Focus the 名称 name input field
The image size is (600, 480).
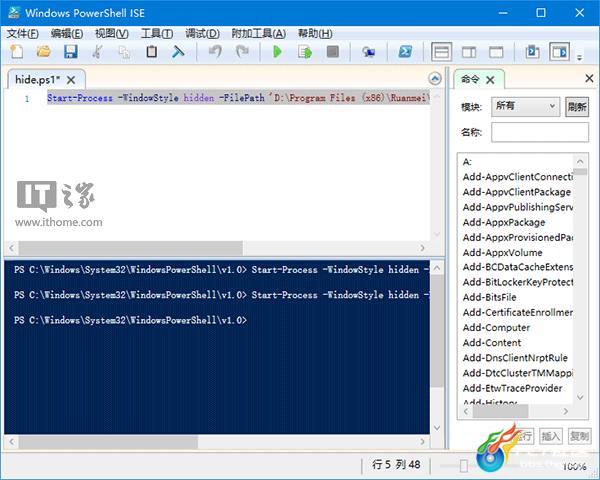[540, 132]
